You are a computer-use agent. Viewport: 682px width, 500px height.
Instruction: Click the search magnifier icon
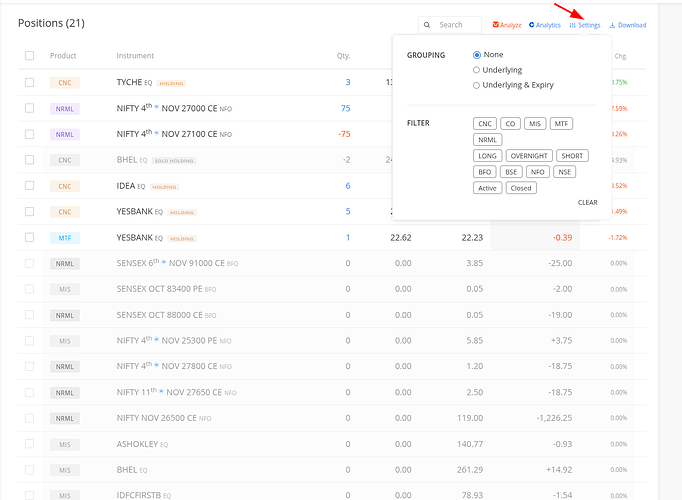428,25
